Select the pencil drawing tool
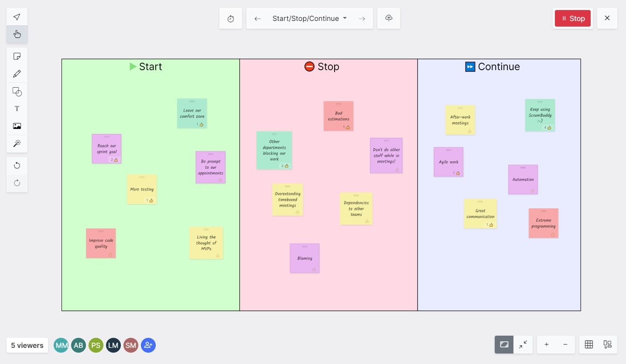Screen dimensions: 626x364 [17, 74]
